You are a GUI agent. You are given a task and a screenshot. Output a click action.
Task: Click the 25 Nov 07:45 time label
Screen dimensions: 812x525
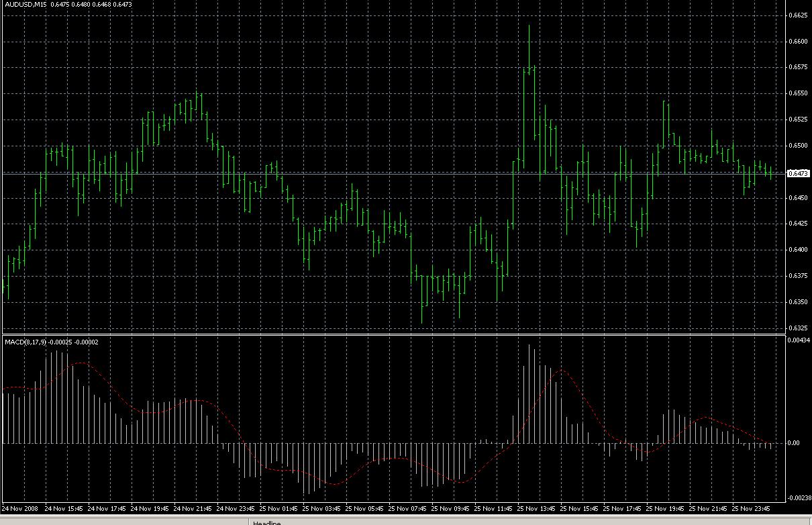(407, 508)
